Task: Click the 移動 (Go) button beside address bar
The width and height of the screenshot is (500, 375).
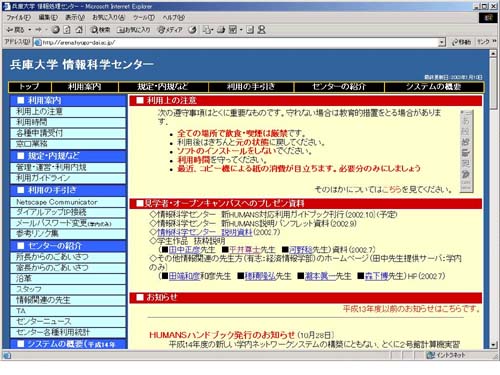Action: coord(461,42)
